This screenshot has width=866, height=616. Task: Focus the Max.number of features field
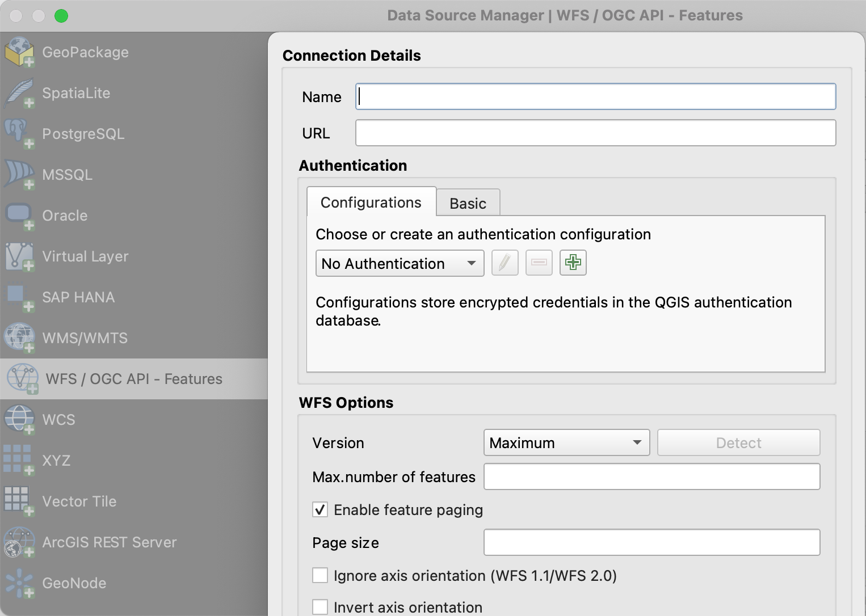coord(651,477)
